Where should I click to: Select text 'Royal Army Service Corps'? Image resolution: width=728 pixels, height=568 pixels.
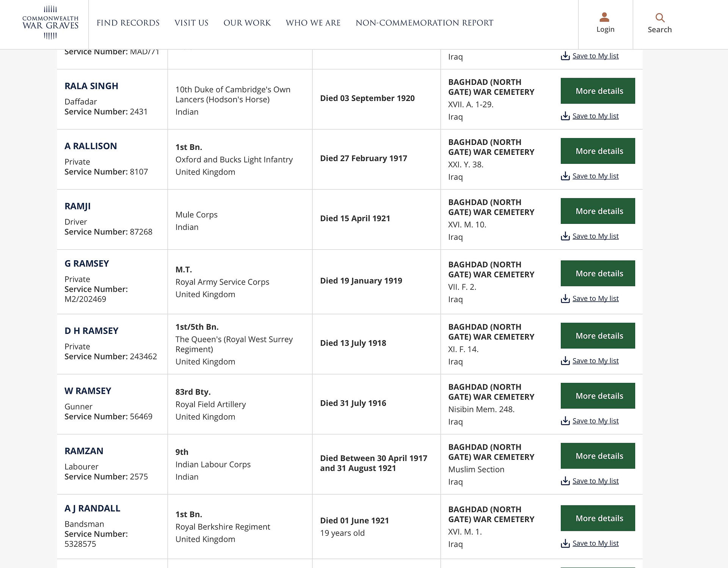click(x=222, y=282)
